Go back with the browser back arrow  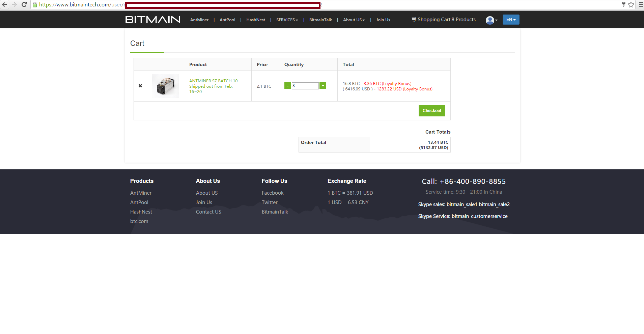(5, 5)
